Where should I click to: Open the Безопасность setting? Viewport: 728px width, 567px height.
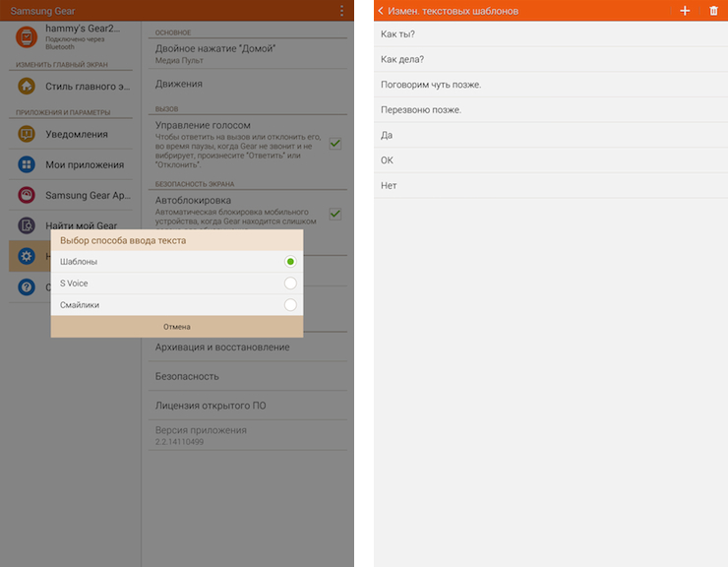pos(248,376)
